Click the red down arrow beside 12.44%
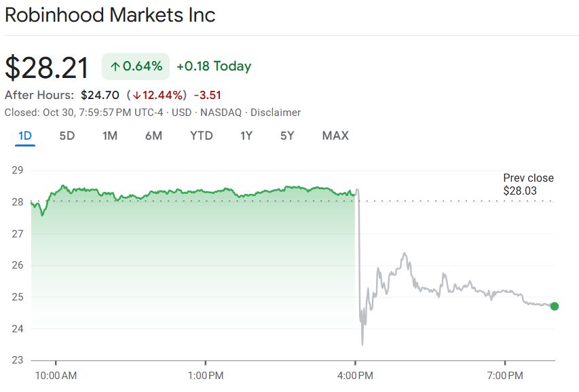Screen dimensions: 579x392 click(x=136, y=96)
